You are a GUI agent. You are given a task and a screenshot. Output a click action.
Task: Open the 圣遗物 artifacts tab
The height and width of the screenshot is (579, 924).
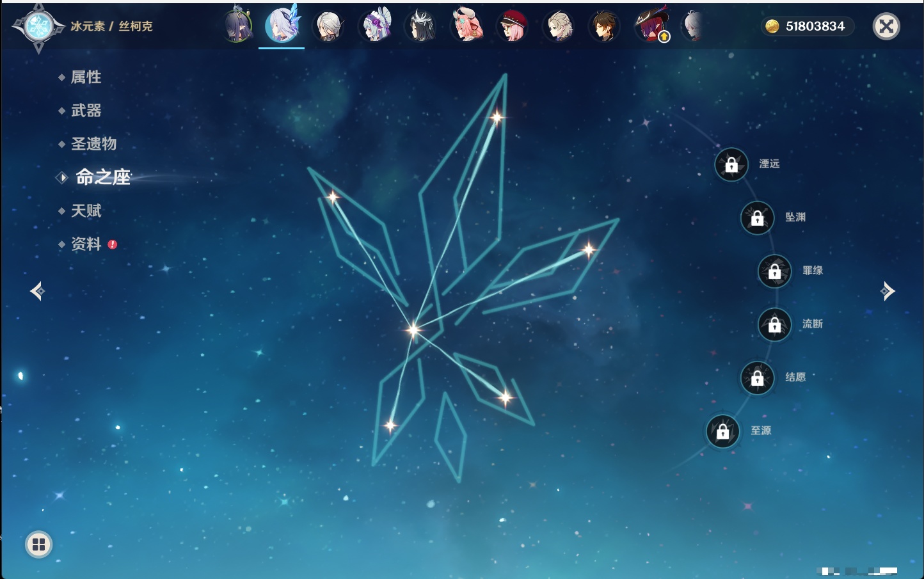(x=93, y=144)
